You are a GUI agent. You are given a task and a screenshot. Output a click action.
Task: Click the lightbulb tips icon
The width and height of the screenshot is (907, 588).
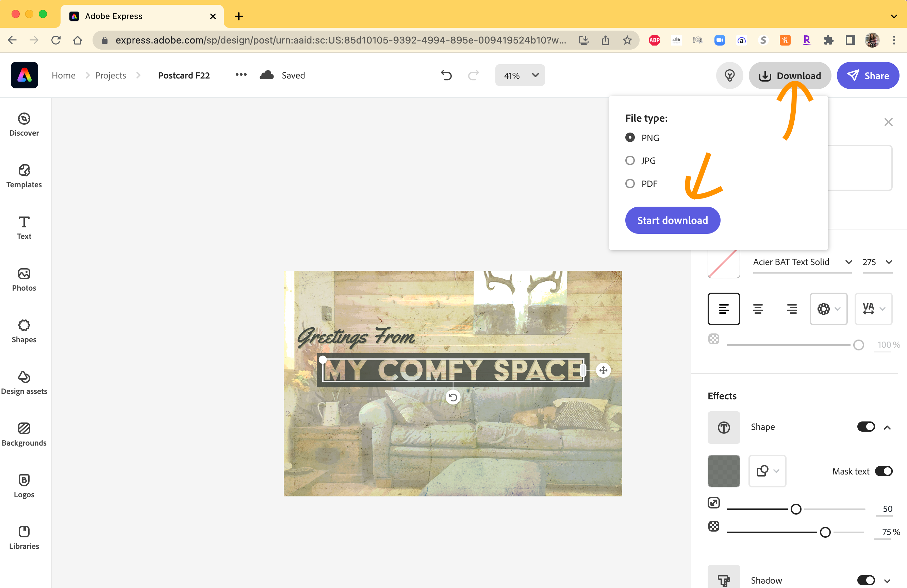(729, 75)
